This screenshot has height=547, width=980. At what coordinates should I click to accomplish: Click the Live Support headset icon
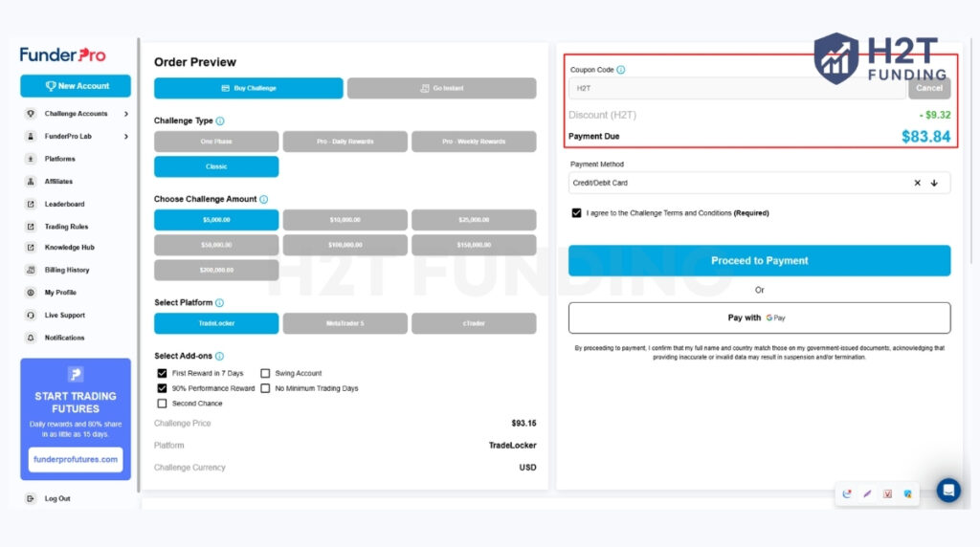30,315
